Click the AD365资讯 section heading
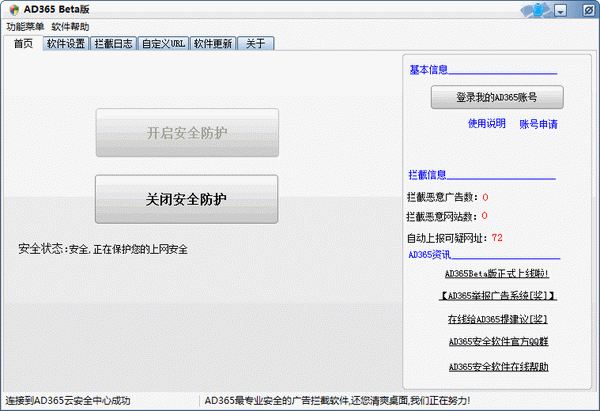Image resolution: width=600 pixels, height=411 pixels. click(429, 254)
